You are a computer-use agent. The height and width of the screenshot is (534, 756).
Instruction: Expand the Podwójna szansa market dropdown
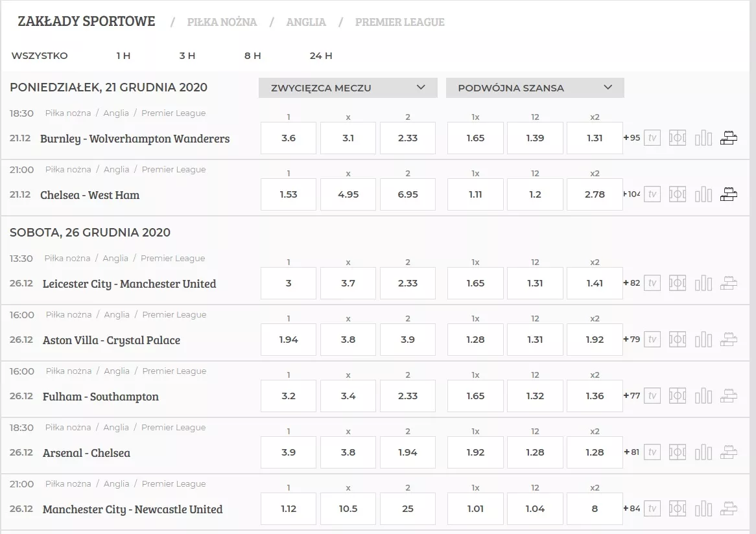coord(535,87)
